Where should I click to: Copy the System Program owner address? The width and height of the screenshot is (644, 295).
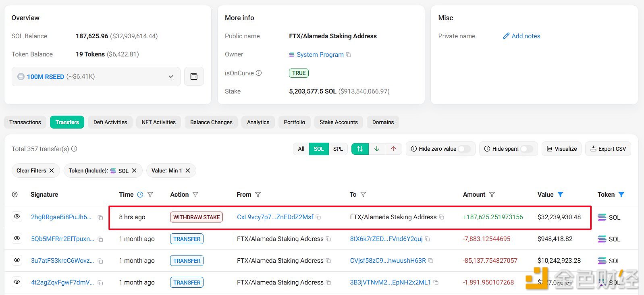pos(349,55)
